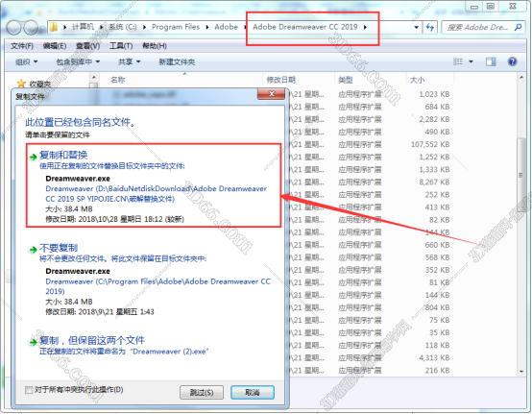
Task: Click scroll-up arrow of navigation pane
Action: [94, 78]
